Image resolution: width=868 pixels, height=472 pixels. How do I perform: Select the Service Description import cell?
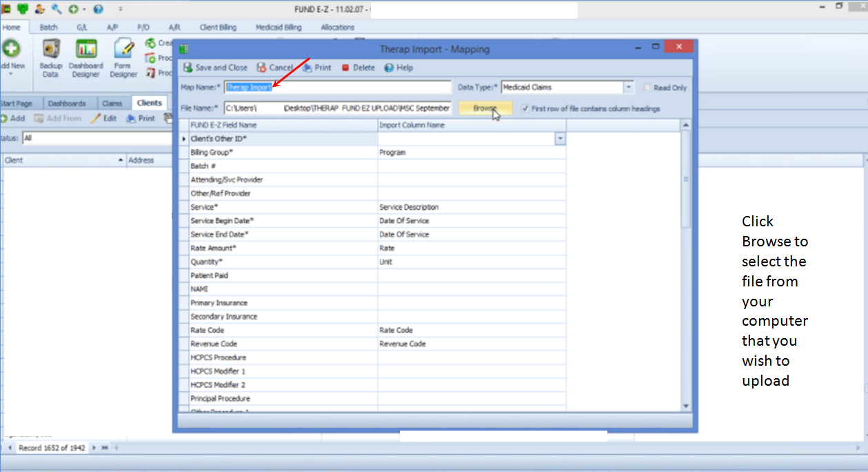pos(472,207)
